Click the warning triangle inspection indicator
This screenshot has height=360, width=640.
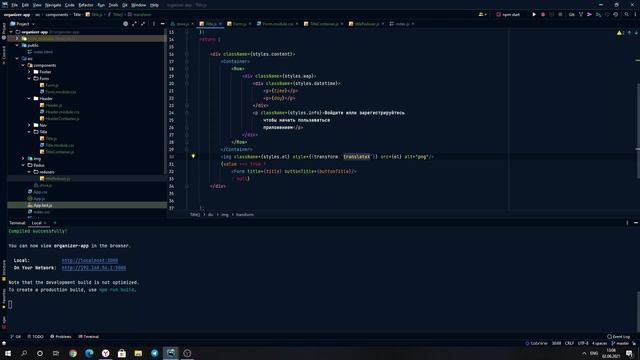tap(620, 33)
